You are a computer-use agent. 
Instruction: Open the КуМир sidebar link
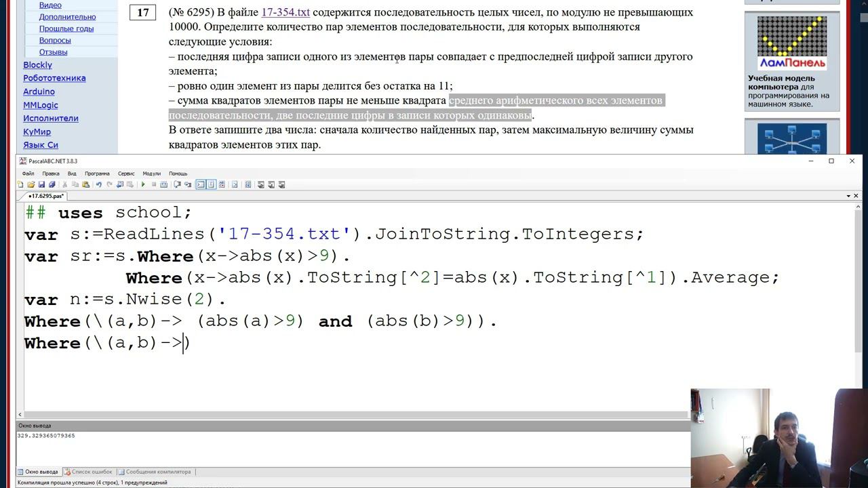pyautogui.click(x=37, y=131)
